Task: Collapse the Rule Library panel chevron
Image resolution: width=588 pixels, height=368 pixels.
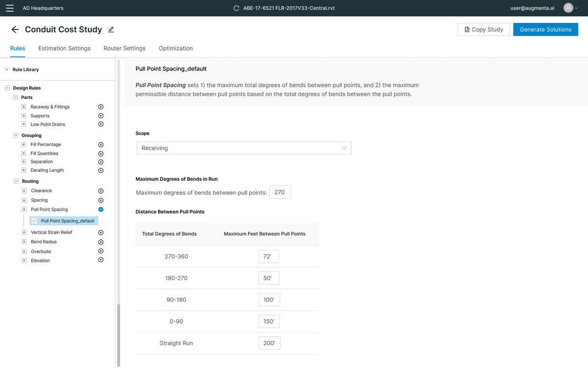Action: 7,69
